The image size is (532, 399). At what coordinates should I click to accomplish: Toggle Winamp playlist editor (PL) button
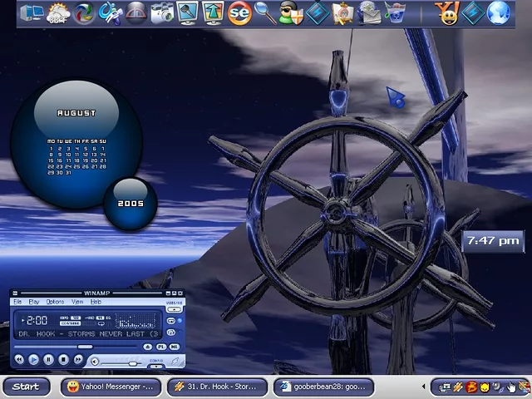[162, 347]
